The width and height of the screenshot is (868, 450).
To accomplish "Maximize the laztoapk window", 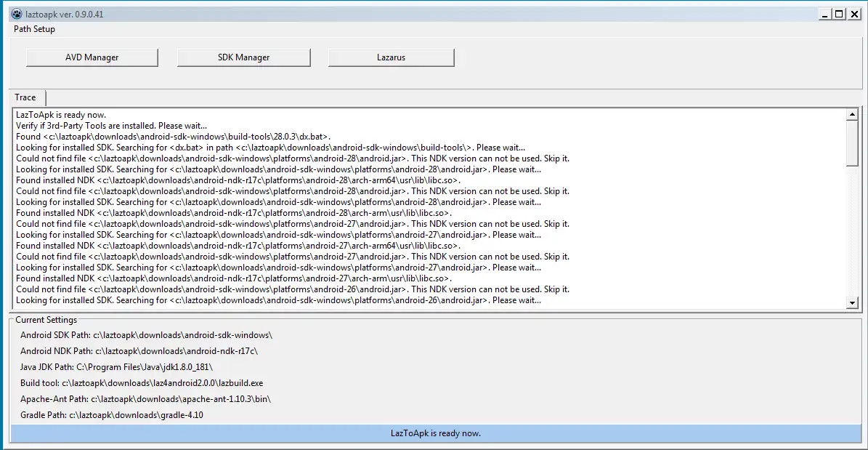I will pos(839,15).
